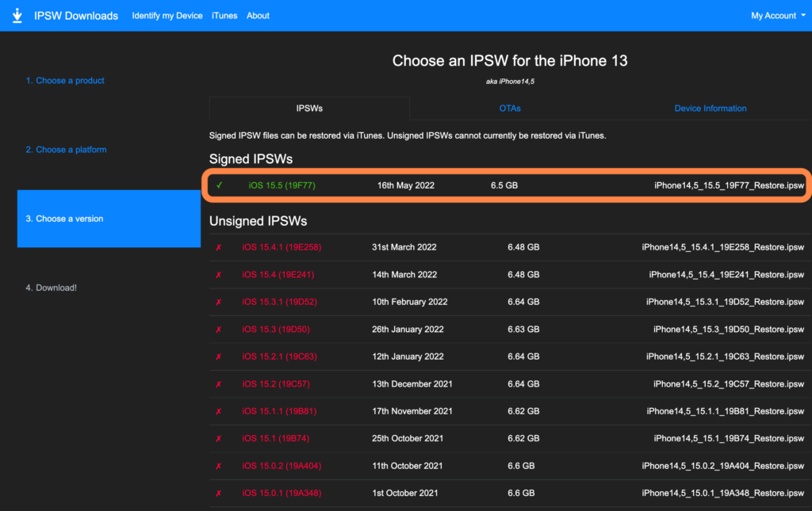The width and height of the screenshot is (812, 511).
Task: Click green checkmark on iOS 15.5 row
Action: pyautogui.click(x=220, y=185)
